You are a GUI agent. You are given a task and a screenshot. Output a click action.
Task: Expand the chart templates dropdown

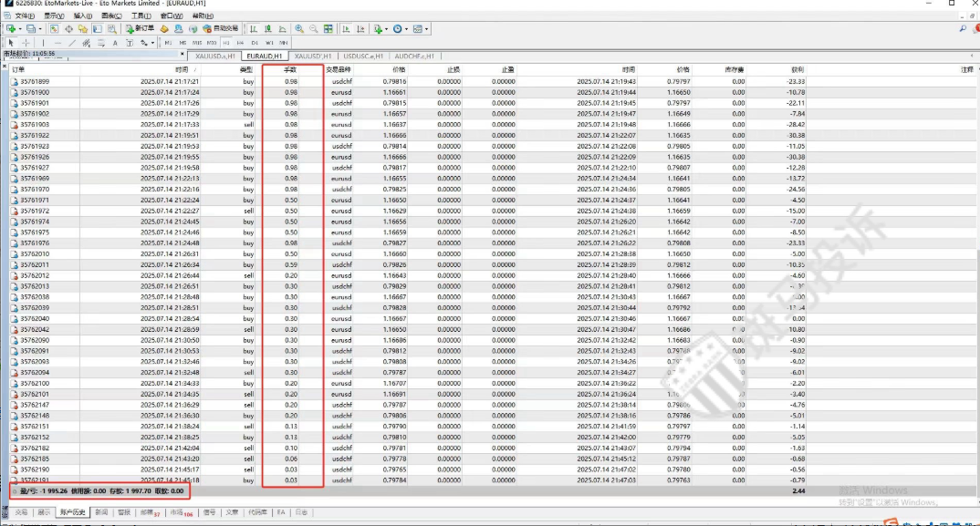point(427,29)
